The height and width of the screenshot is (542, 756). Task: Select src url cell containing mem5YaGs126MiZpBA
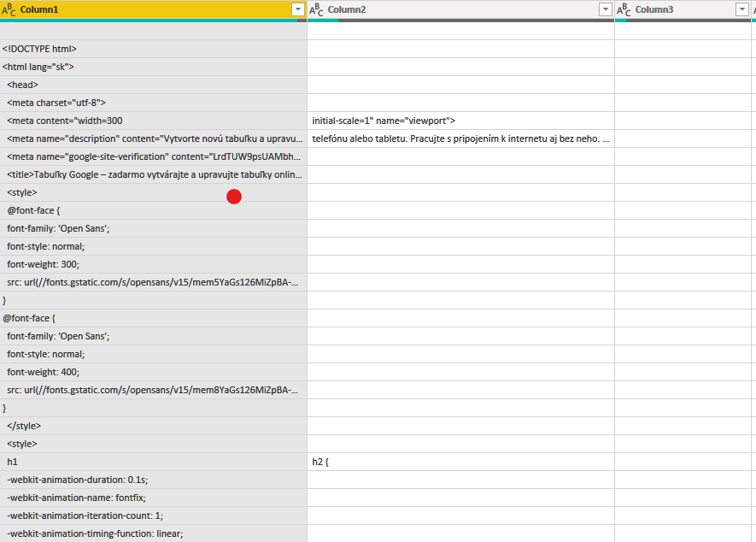153,282
